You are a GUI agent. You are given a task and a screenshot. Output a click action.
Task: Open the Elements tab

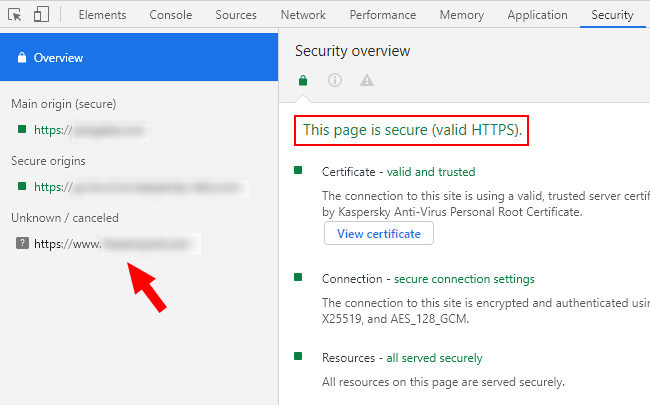tap(102, 15)
